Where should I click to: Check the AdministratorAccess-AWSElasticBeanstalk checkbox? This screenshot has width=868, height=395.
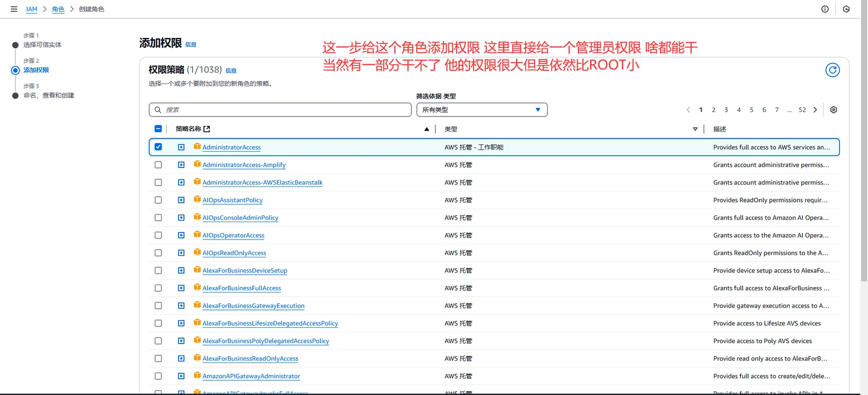pos(158,183)
